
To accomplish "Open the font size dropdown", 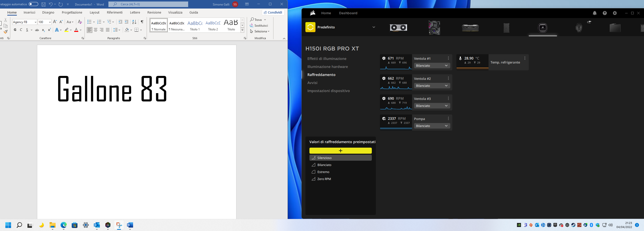I will 50,22.
